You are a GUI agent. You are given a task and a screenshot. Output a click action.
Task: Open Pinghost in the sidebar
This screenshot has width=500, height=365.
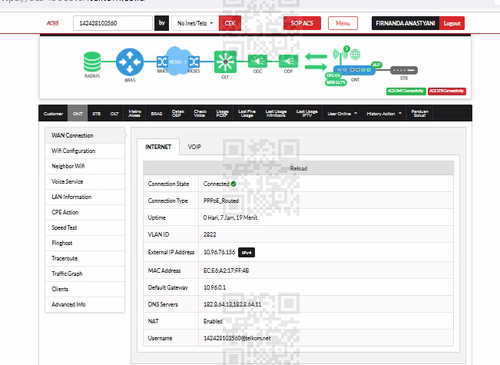click(x=85, y=243)
